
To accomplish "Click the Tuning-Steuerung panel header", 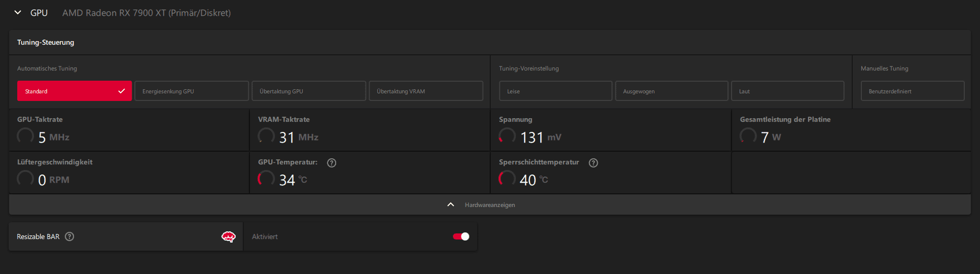I will (x=46, y=43).
